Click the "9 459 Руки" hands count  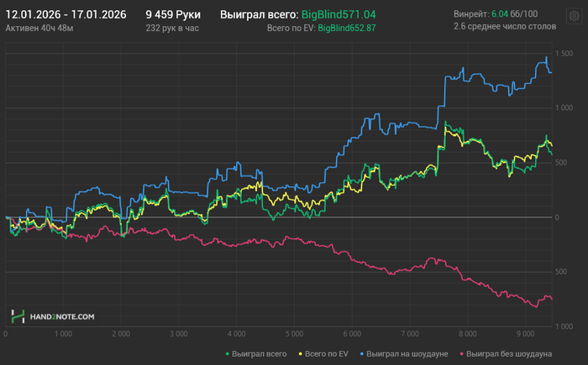point(172,14)
